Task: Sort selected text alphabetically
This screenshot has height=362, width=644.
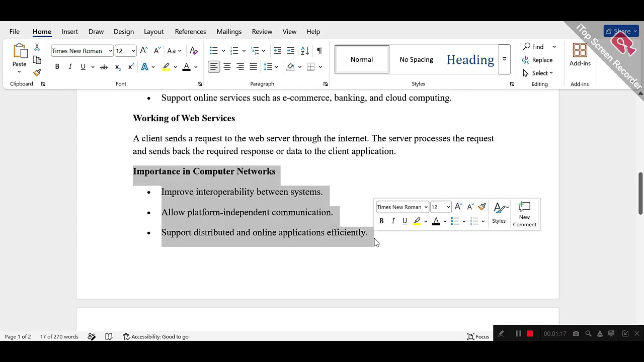Action: tap(305, 51)
